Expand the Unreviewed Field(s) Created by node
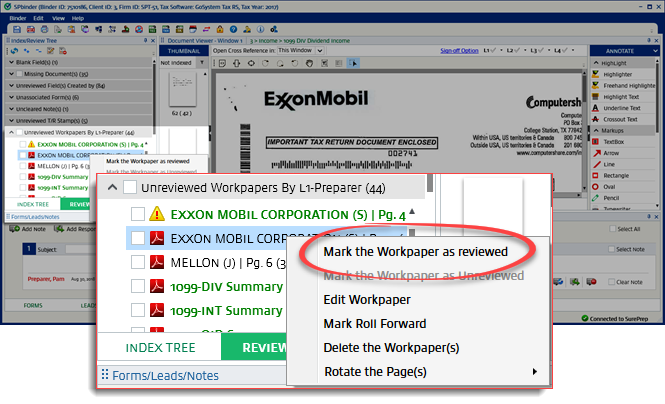 point(11,86)
